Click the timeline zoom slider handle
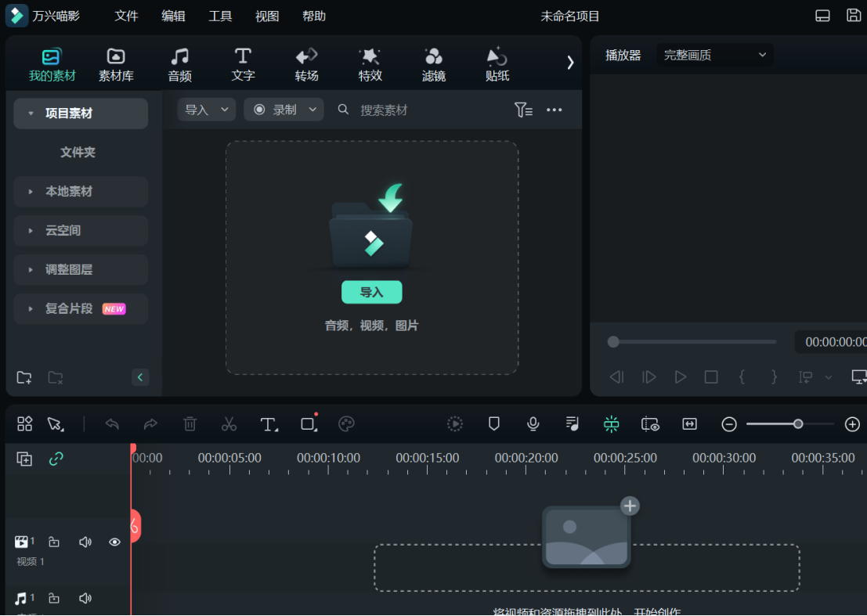This screenshot has width=867, height=616. click(x=797, y=423)
